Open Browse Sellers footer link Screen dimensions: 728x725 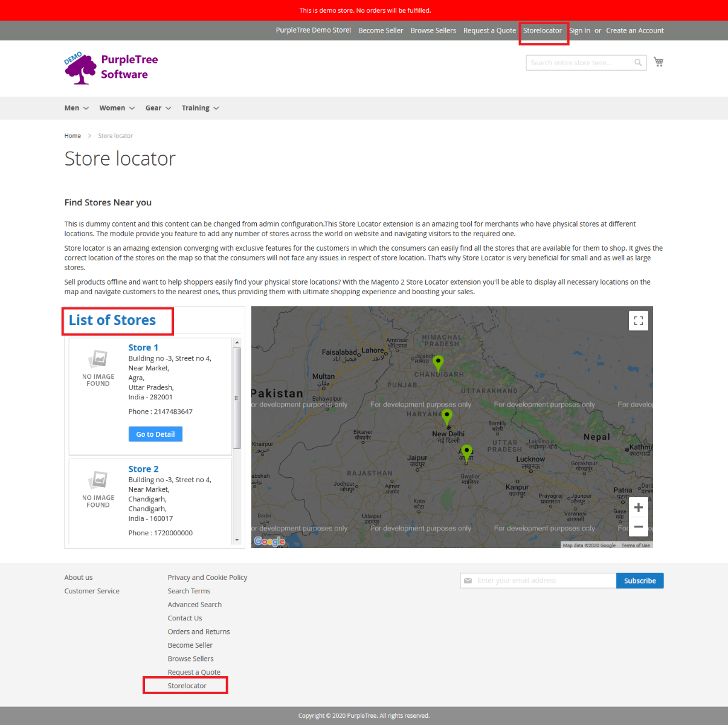click(191, 659)
